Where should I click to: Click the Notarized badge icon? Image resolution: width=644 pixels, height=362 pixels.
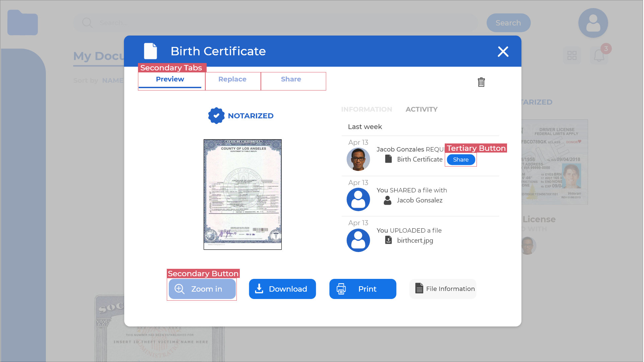coord(216,116)
